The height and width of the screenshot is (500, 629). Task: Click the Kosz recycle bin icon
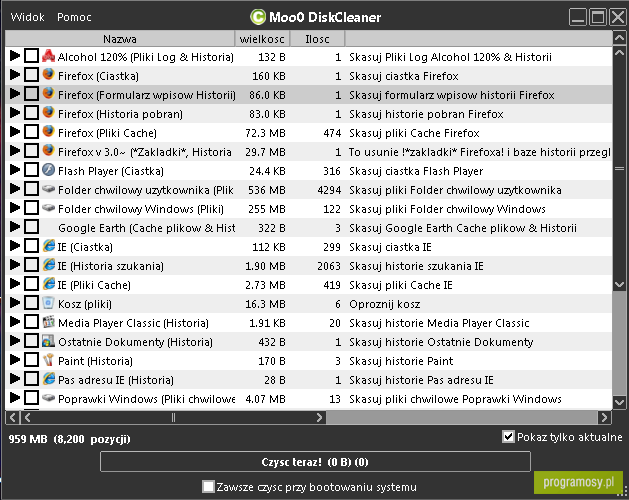[49, 303]
